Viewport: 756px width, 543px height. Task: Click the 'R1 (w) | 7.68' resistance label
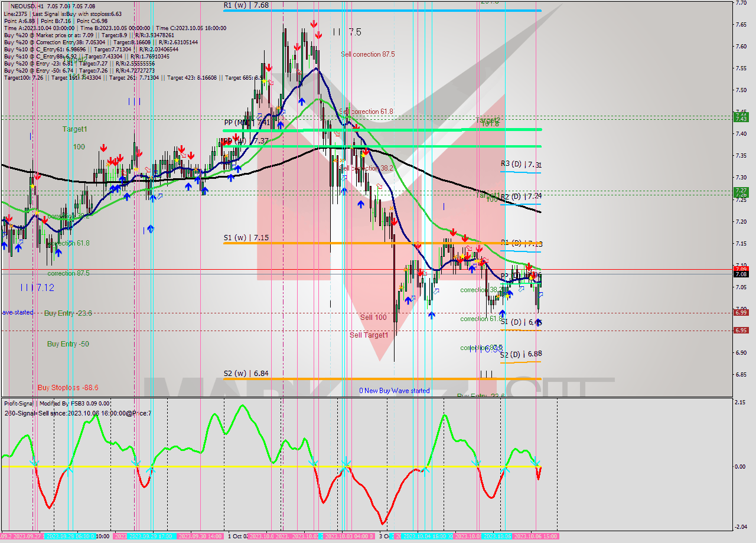tap(246, 5)
